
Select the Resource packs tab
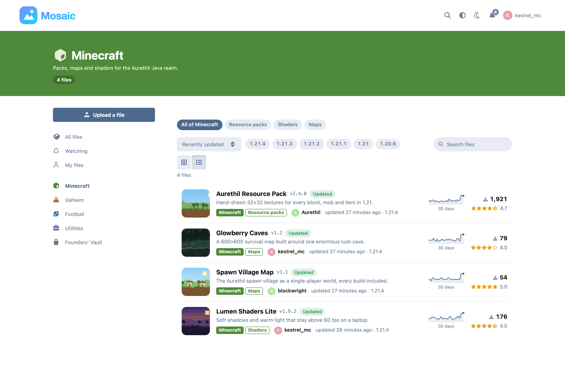(x=248, y=124)
